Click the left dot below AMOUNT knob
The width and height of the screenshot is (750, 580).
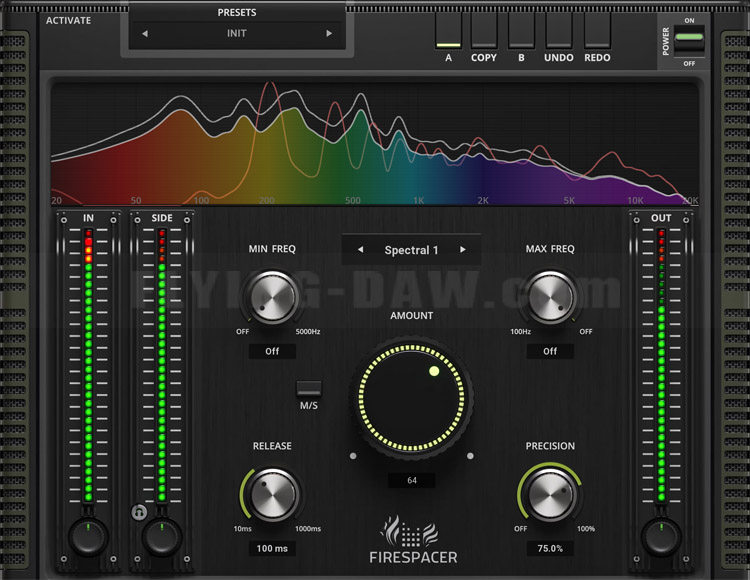tap(353, 456)
